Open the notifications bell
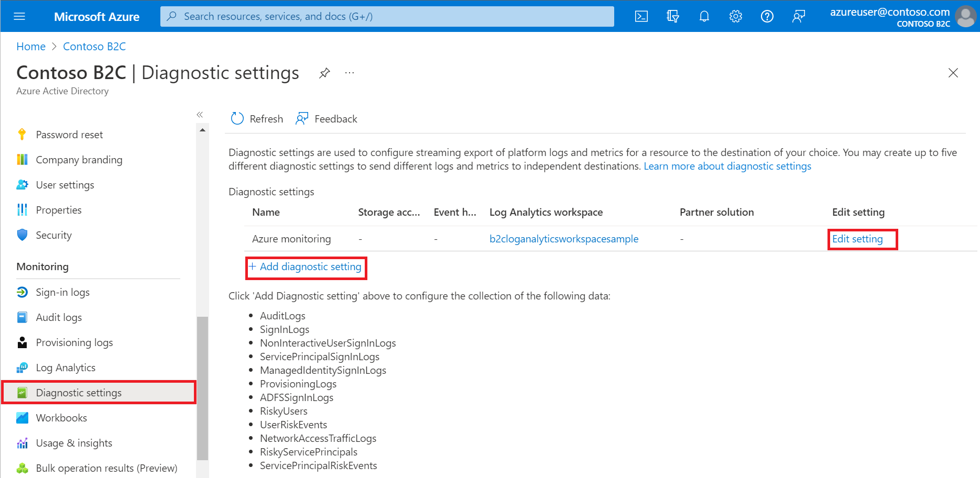 pos(704,16)
